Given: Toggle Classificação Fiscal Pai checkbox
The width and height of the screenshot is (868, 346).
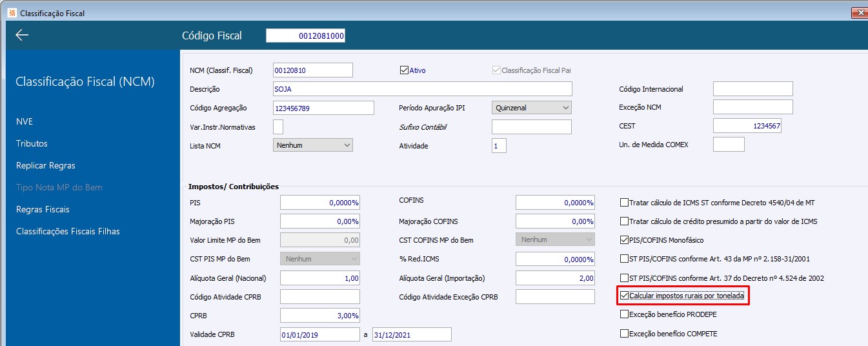Looking at the screenshot, I should 496,70.
